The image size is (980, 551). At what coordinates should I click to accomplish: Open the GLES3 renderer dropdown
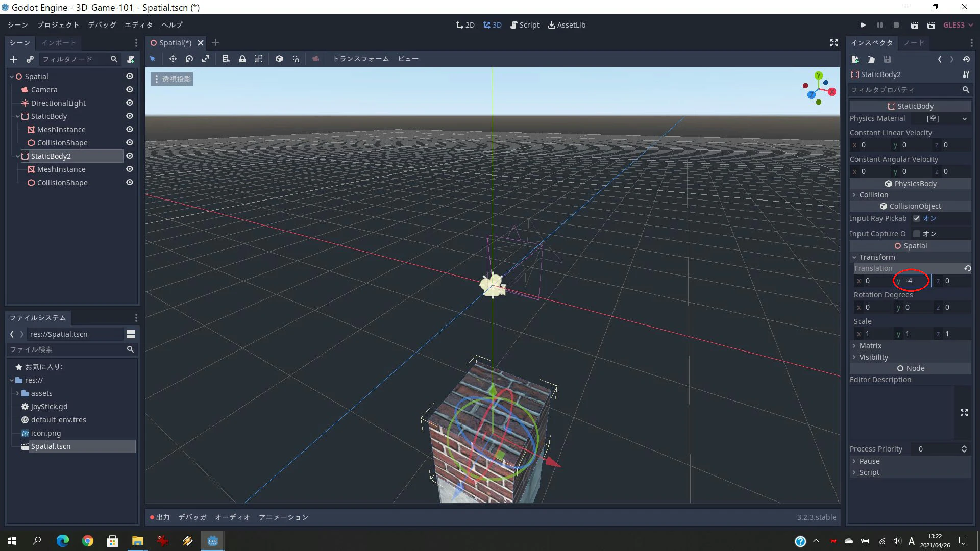pyautogui.click(x=958, y=25)
